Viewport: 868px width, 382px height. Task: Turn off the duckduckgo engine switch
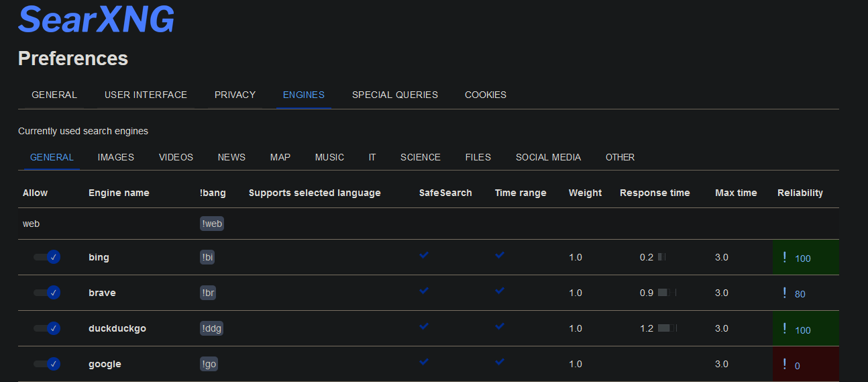(47, 328)
